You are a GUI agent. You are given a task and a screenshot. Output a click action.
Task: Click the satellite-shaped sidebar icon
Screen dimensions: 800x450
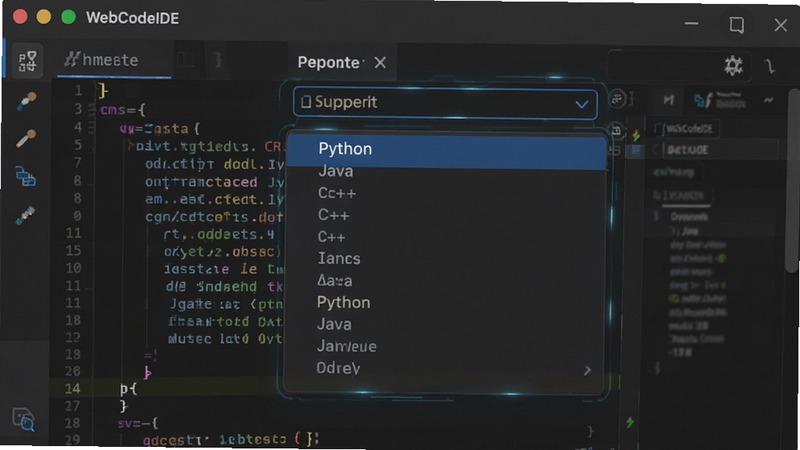pyautogui.click(x=25, y=215)
